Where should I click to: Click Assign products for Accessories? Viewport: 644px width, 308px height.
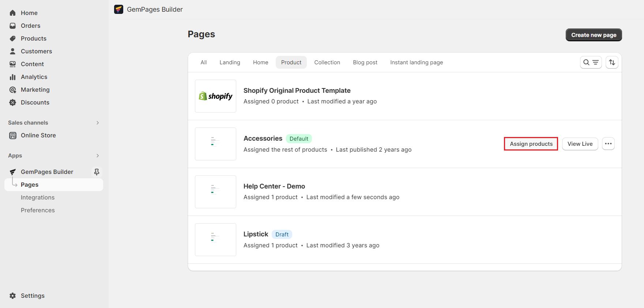[531, 144]
